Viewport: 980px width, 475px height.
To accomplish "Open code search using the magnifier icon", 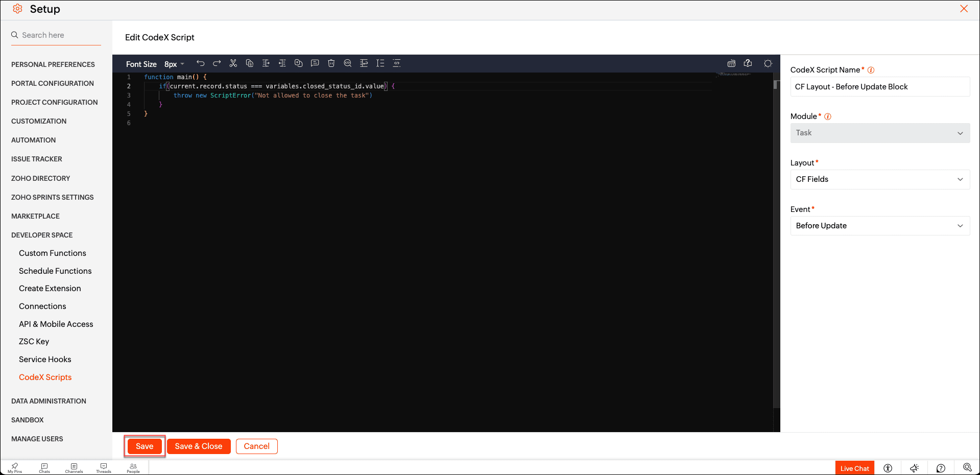I will click(x=348, y=63).
